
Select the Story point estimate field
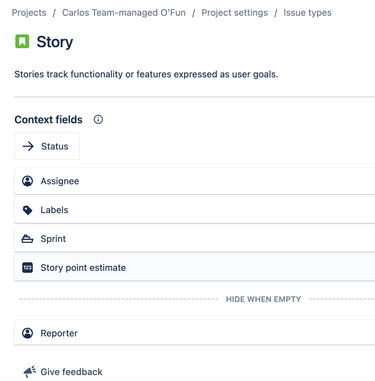(x=195, y=267)
